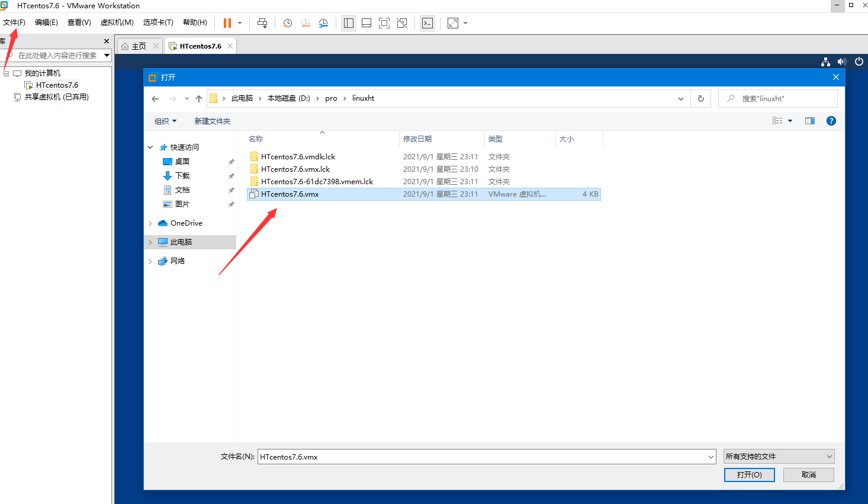Select 文档 in quick access
The height and width of the screenshot is (504, 868).
click(182, 190)
